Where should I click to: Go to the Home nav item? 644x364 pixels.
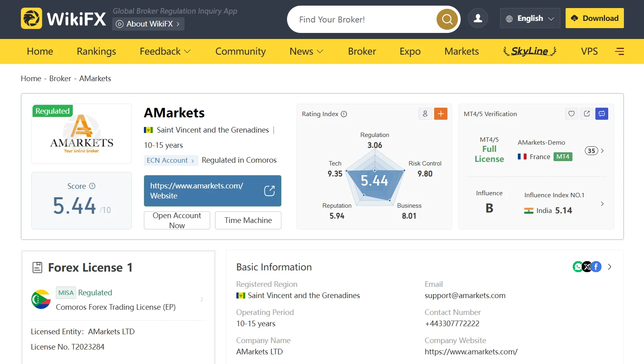40,51
